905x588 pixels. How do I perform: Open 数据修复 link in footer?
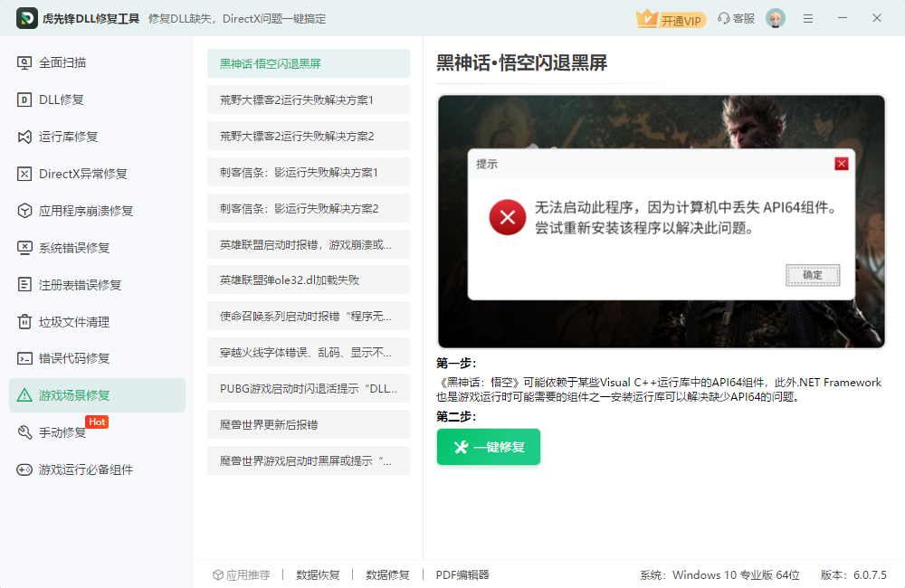pyautogui.click(x=388, y=574)
